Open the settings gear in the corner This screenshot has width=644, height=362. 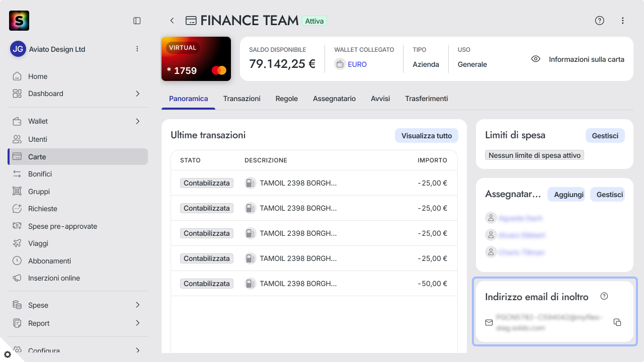pyautogui.click(x=8, y=354)
